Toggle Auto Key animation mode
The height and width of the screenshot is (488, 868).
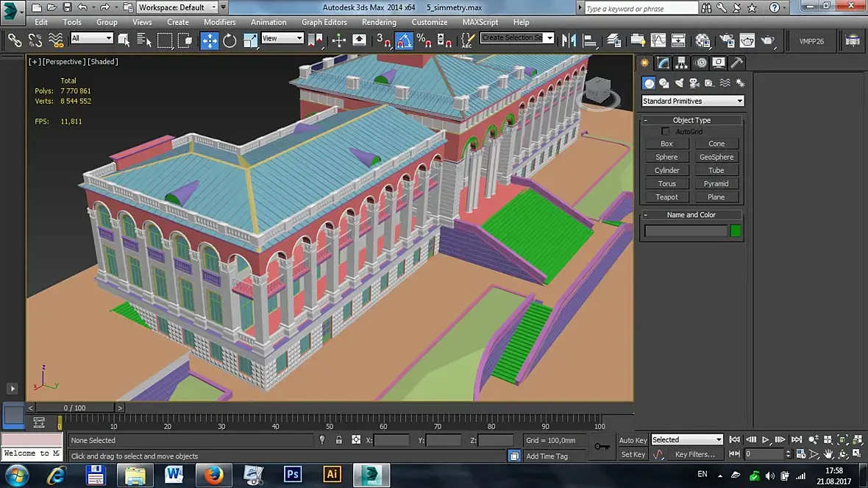tap(633, 440)
